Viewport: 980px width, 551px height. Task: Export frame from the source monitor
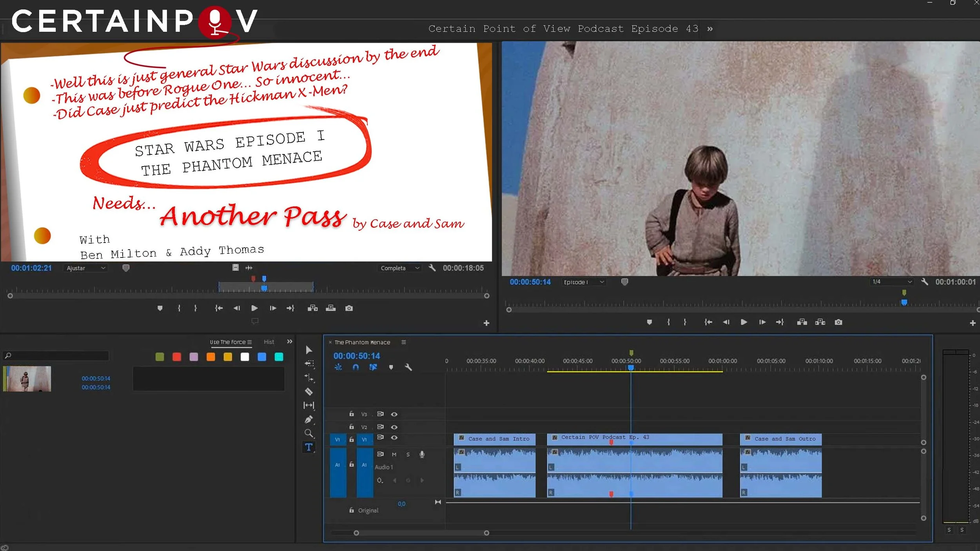[x=349, y=308]
